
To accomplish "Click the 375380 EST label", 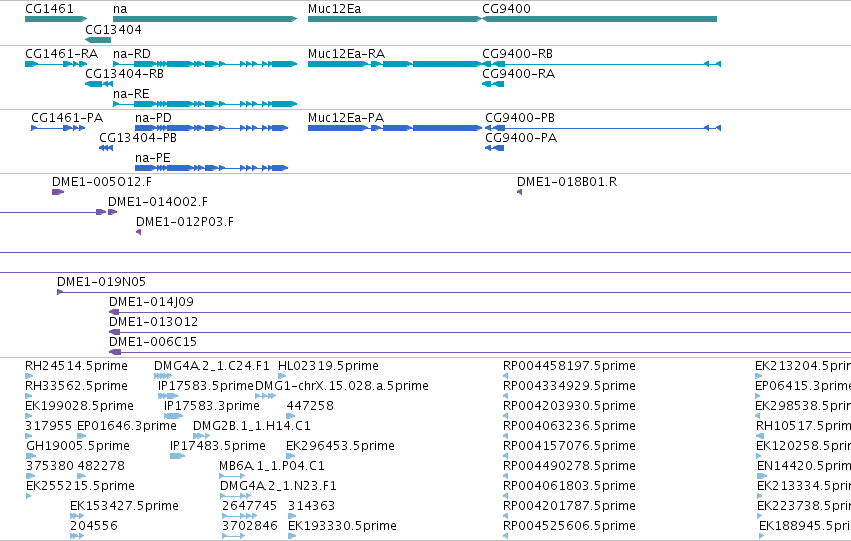I will coord(49,466).
